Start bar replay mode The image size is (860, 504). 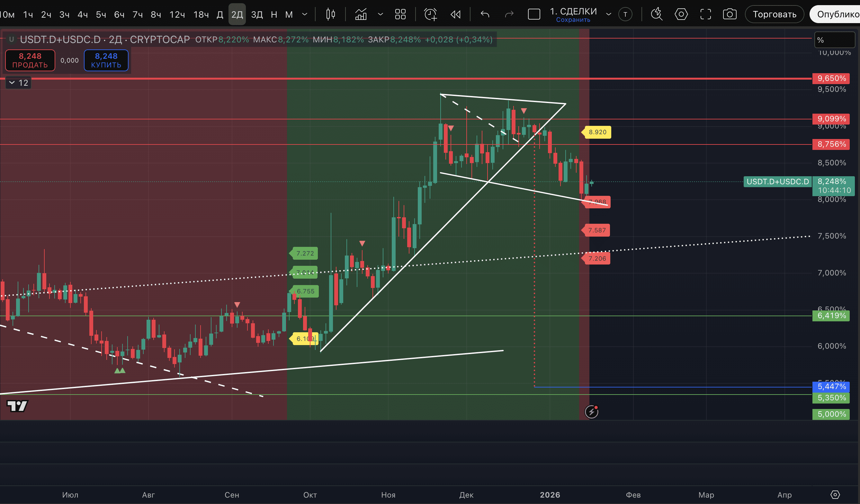tap(455, 14)
